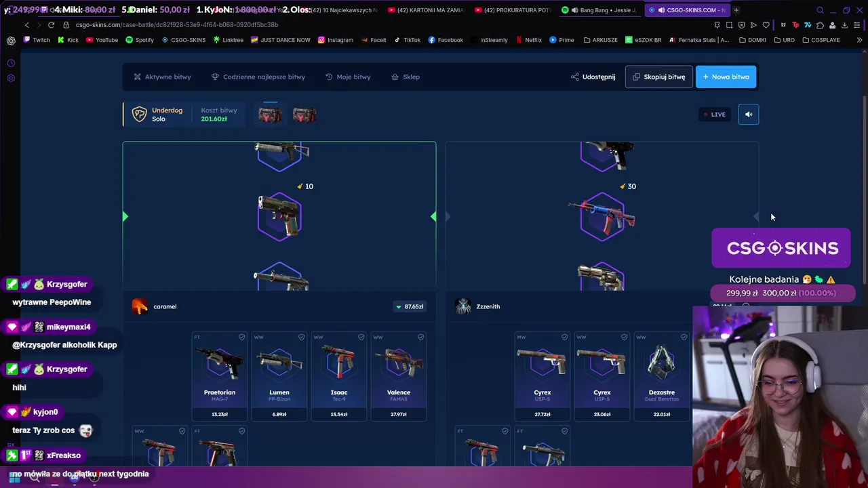868x488 pixels.
Task: Open the Twitch bookmark
Action: coord(37,40)
